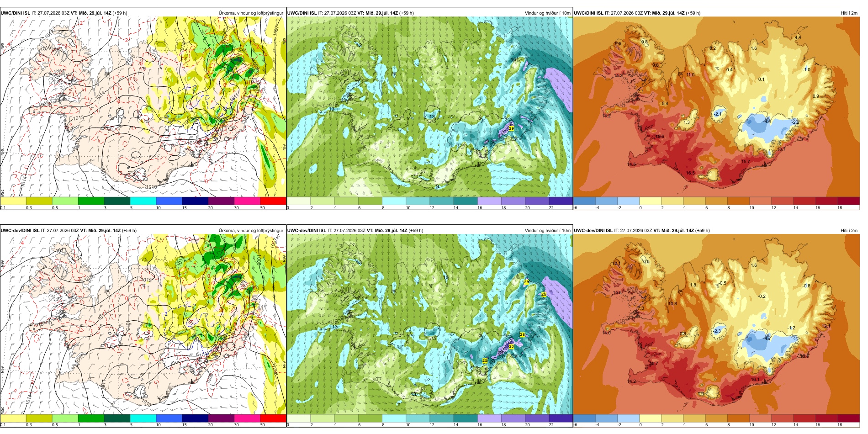
Task: Click the 13.7 temperature value on UWC temperature map
Action: pyautogui.click(x=781, y=149)
